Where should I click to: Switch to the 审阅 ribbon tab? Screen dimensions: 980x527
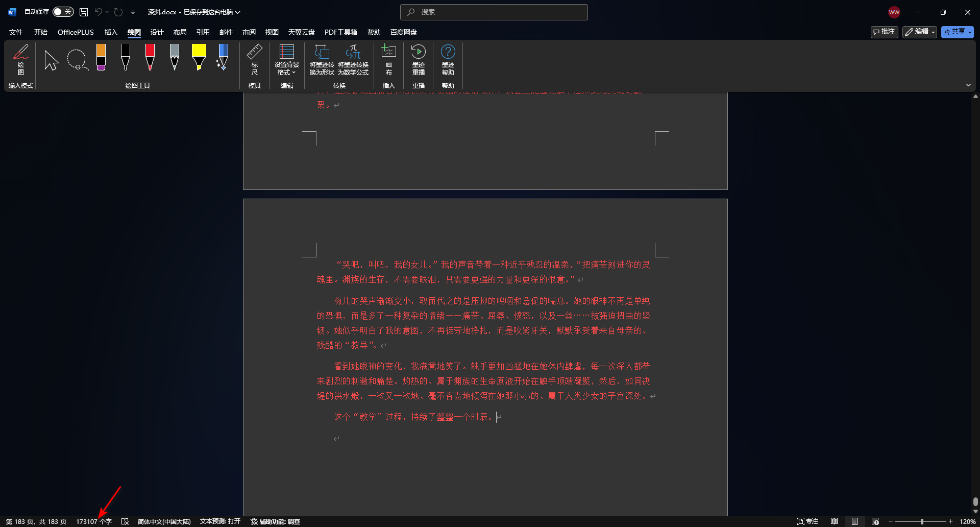click(249, 32)
